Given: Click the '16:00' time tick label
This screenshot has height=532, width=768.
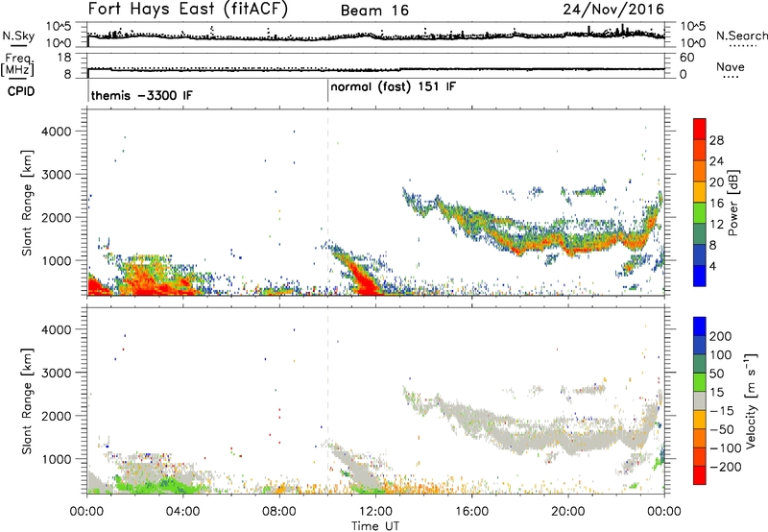Looking at the screenshot, I should (x=471, y=512).
